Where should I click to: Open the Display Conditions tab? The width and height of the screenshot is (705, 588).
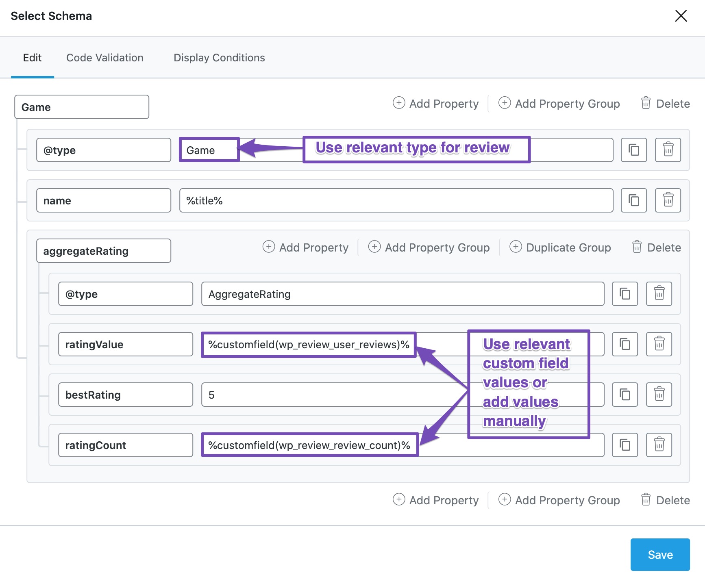pyautogui.click(x=219, y=58)
